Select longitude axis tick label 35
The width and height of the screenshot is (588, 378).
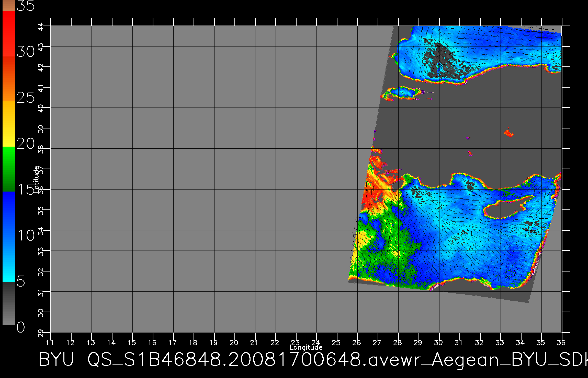click(x=541, y=342)
